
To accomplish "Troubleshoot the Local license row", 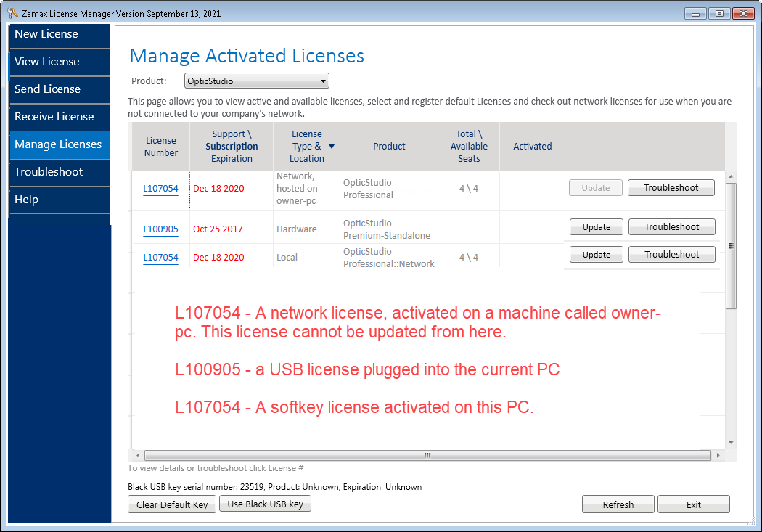I will tap(671, 255).
